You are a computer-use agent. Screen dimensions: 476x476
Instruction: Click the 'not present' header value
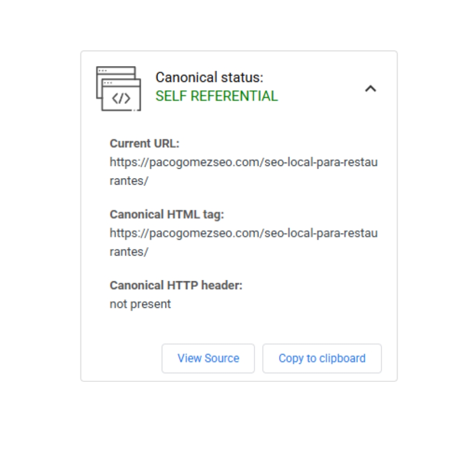point(140,304)
